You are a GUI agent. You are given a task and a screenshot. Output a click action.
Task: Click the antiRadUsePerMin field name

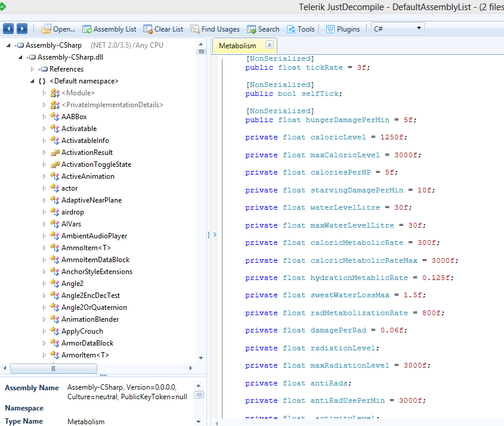click(x=348, y=400)
